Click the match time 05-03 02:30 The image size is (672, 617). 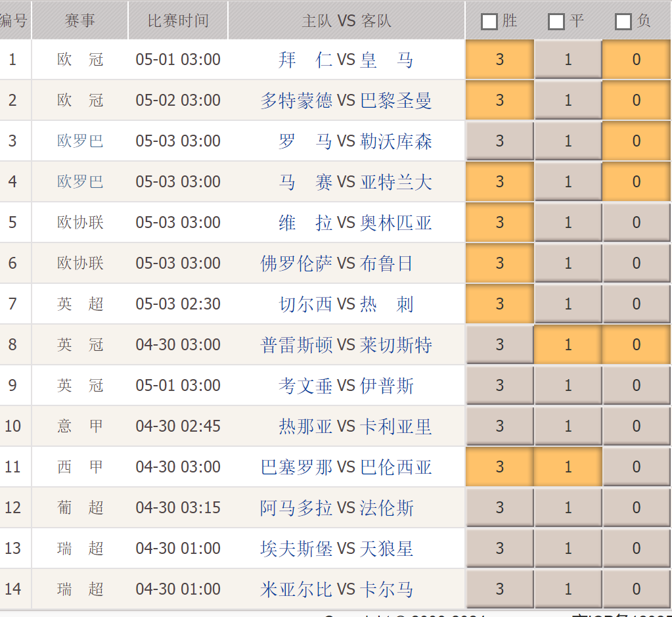178,304
